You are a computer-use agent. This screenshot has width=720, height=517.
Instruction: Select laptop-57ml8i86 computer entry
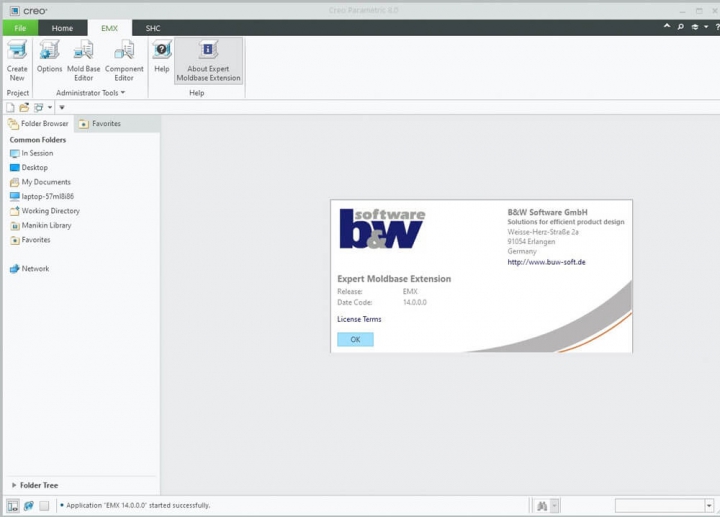pyautogui.click(x=42, y=197)
